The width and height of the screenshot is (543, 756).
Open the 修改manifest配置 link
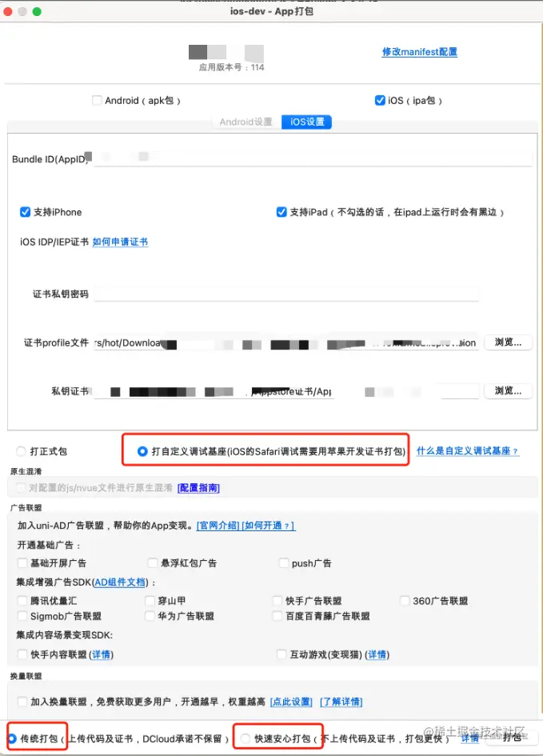click(x=419, y=51)
